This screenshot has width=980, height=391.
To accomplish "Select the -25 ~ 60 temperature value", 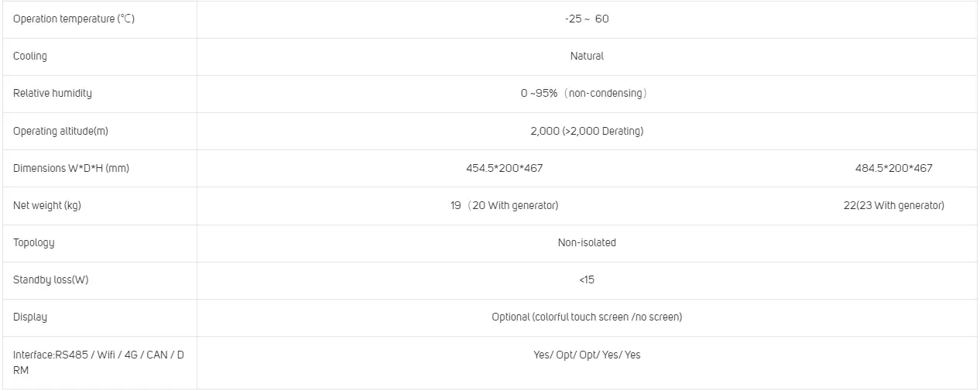I will (x=587, y=19).
